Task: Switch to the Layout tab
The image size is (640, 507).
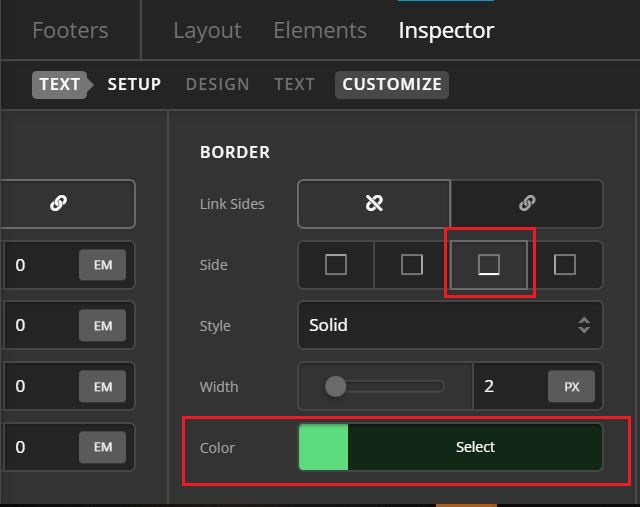Action: click(x=207, y=31)
